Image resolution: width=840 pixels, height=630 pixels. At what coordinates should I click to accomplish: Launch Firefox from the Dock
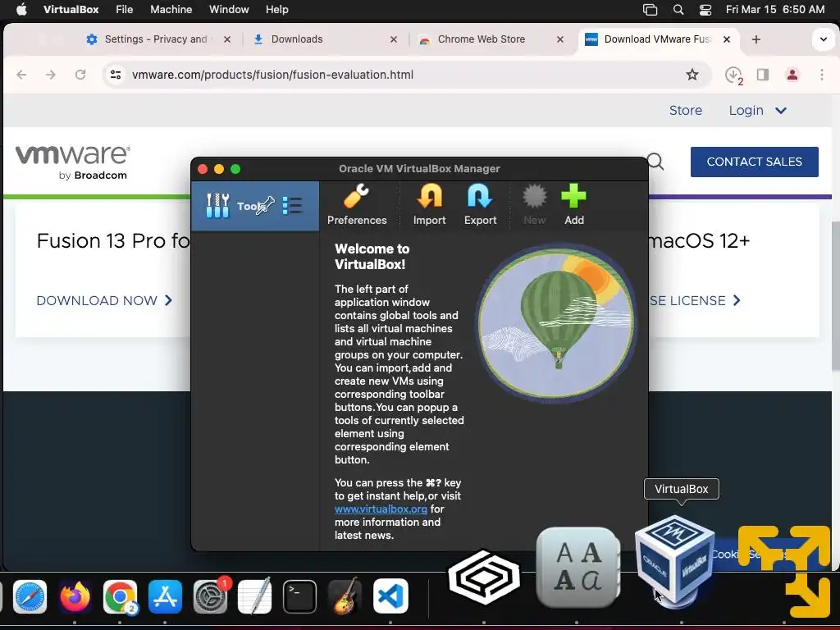(75, 596)
